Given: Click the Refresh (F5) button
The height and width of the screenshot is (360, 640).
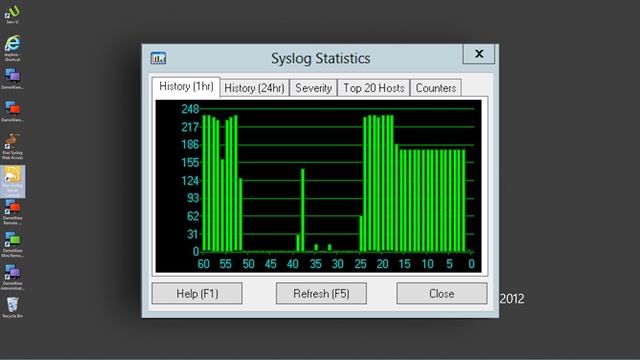Looking at the screenshot, I should click(x=321, y=293).
